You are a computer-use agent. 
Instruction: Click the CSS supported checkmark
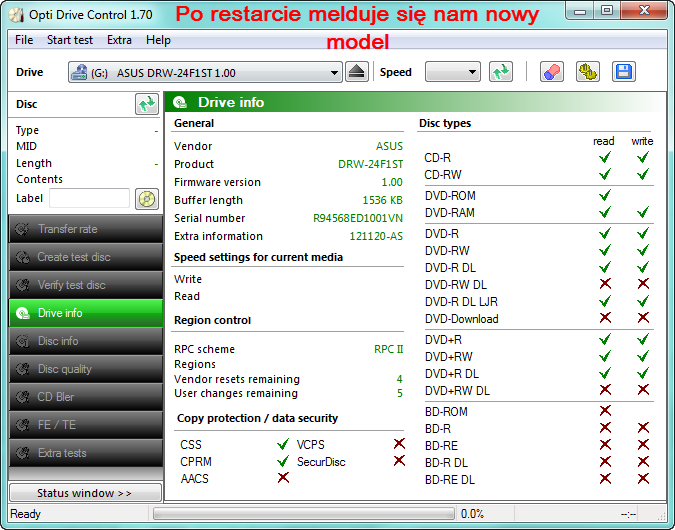283,444
